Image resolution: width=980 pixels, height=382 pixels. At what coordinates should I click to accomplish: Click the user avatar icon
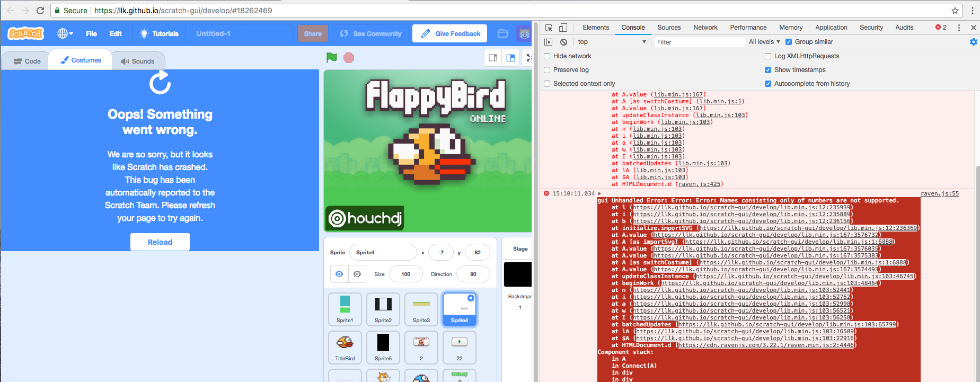point(524,33)
